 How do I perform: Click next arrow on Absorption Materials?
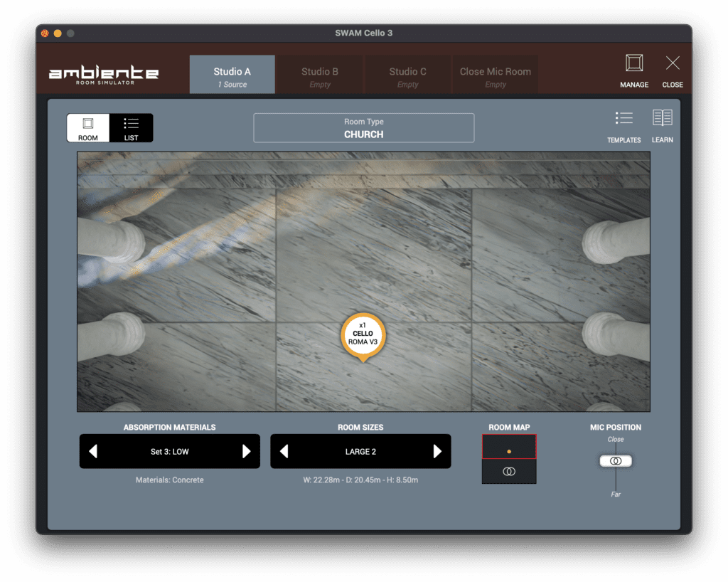click(248, 451)
